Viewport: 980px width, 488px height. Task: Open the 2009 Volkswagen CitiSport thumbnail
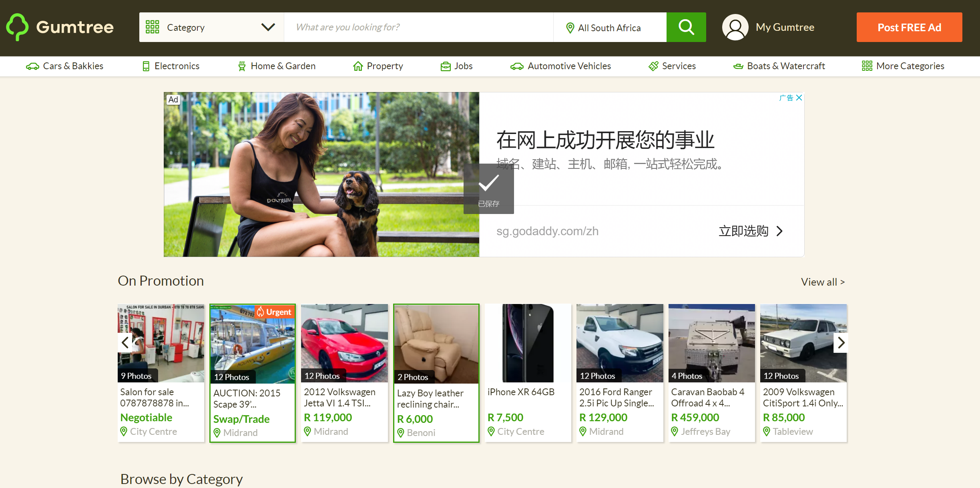pyautogui.click(x=803, y=343)
